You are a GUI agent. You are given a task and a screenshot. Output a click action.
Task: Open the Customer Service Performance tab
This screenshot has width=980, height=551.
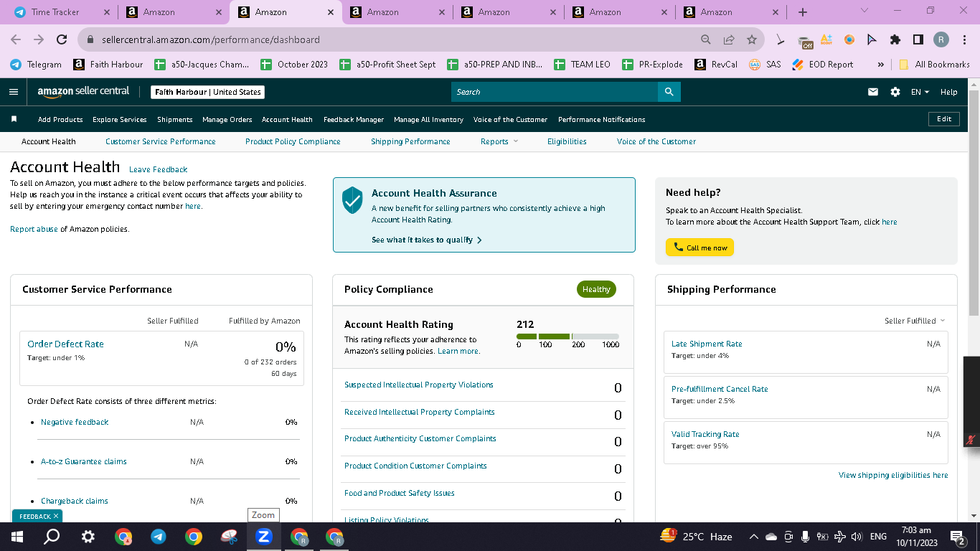point(161,141)
